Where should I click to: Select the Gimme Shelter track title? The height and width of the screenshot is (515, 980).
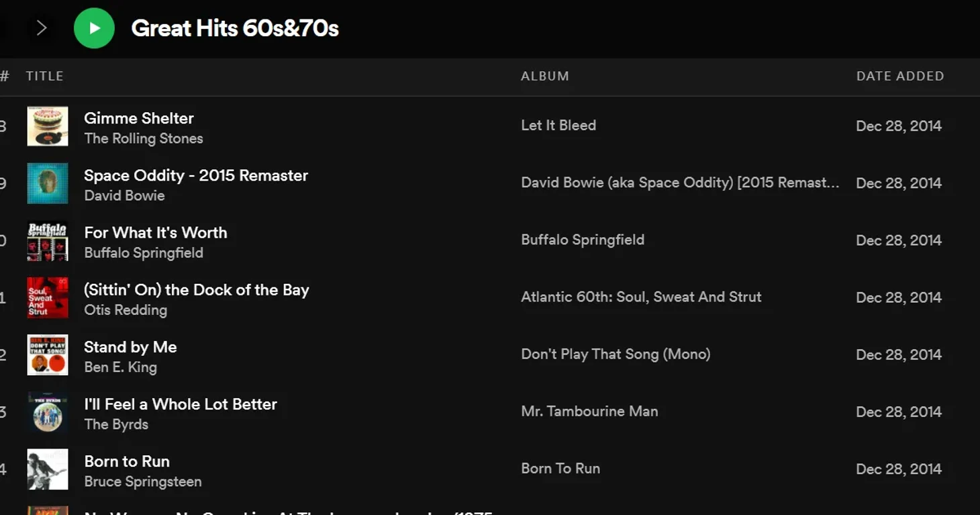pos(139,118)
